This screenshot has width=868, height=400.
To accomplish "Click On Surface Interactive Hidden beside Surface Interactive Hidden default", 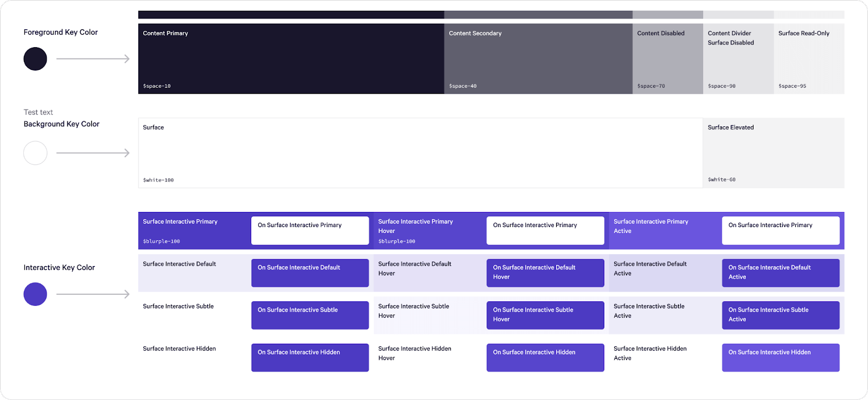I will coord(310,357).
